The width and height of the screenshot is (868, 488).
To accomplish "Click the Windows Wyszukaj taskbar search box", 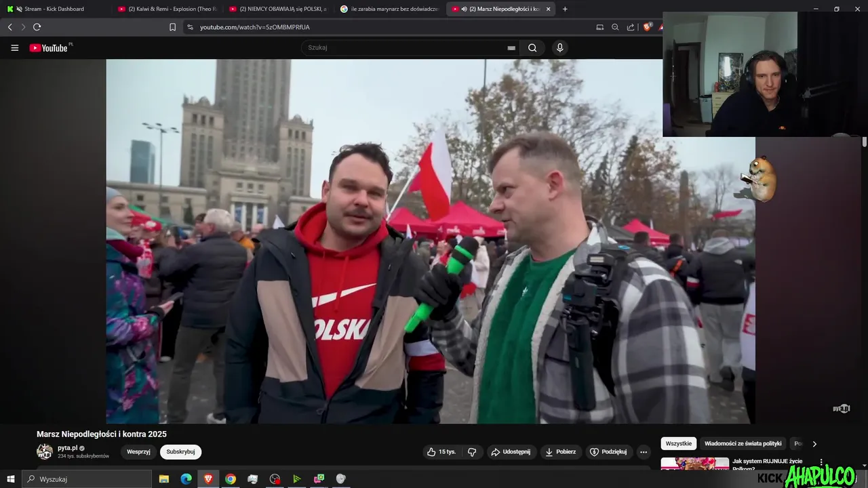I will (x=87, y=479).
